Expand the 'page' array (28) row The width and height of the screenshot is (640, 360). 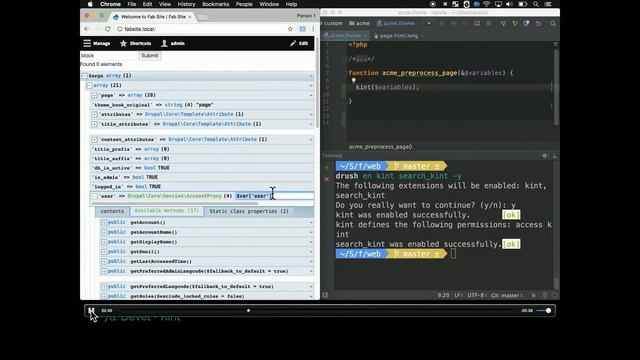[94, 95]
